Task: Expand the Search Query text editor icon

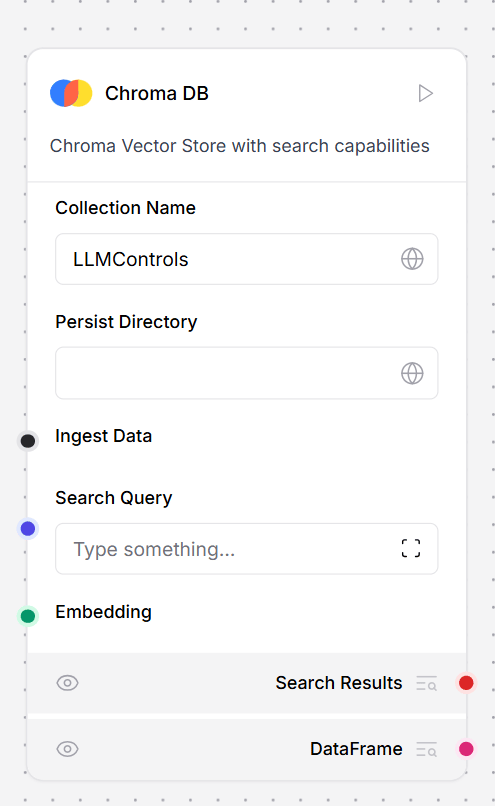Action: (x=411, y=548)
